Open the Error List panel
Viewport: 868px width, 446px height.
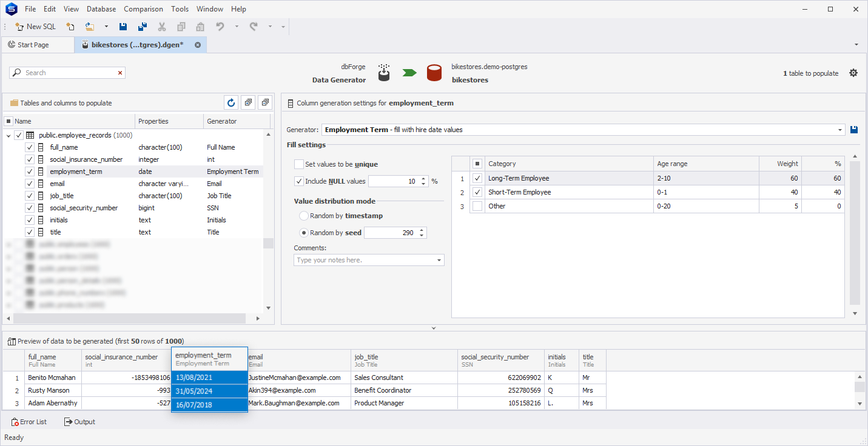(x=29, y=422)
